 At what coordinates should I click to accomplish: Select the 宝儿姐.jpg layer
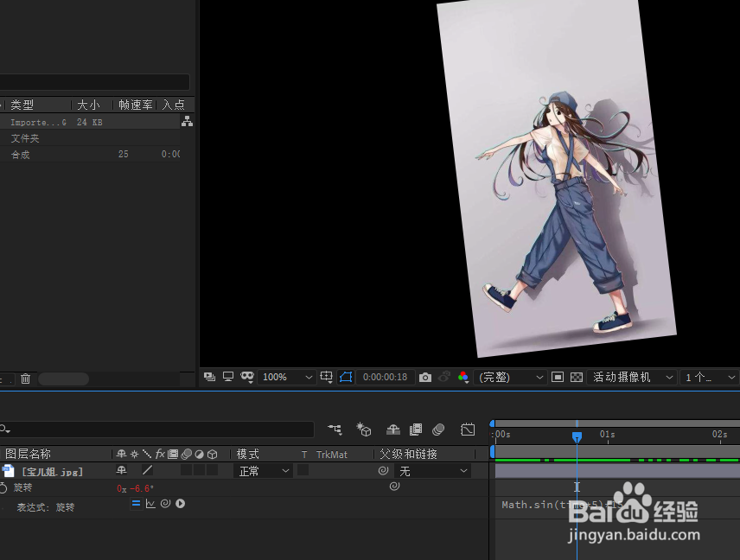click(53, 471)
